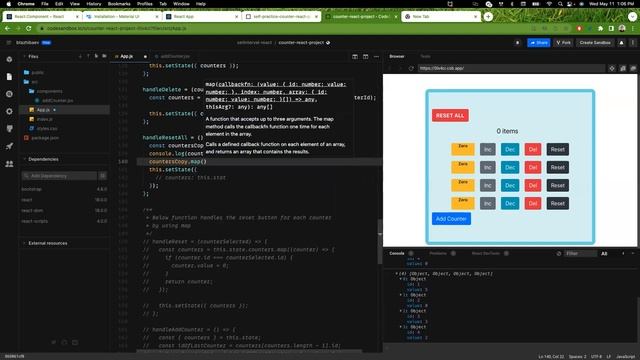The width and height of the screenshot is (640, 360).
Task: Open the console 'All' log level dropdown
Action: coord(604,253)
